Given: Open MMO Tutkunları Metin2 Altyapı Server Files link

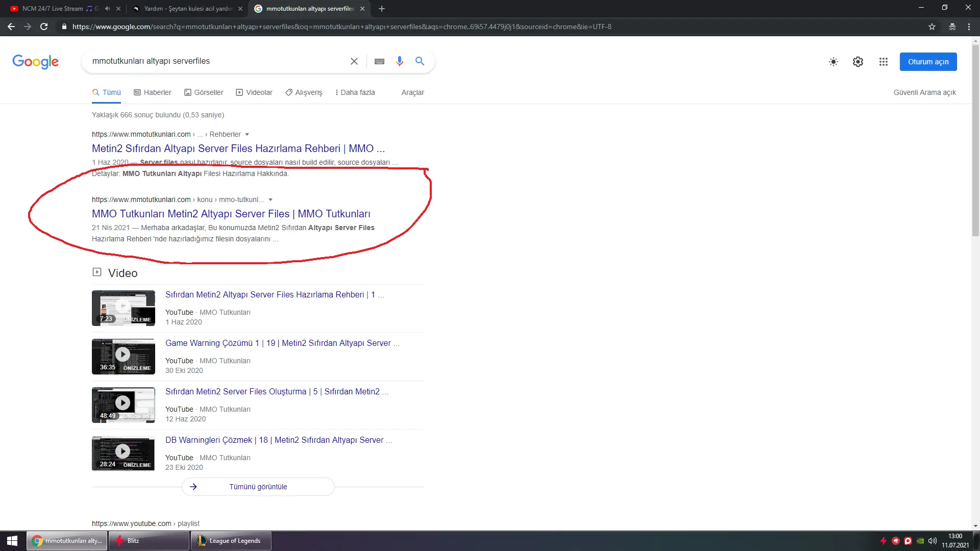Looking at the screenshot, I should (231, 214).
